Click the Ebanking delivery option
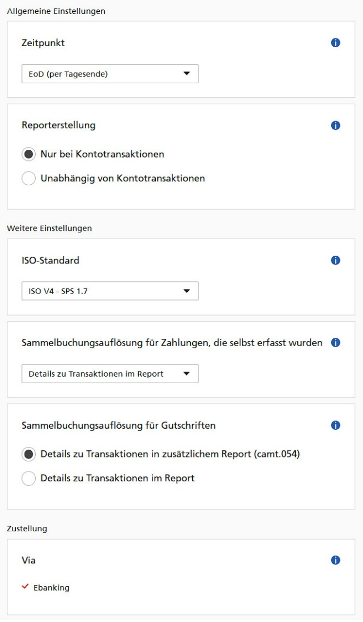Viewport: 363px width, 622px height. [x=51, y=587]
